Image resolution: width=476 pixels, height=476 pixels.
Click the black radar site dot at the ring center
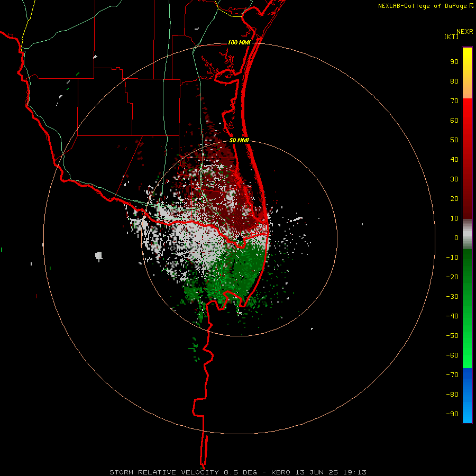(x=240, y=240)
